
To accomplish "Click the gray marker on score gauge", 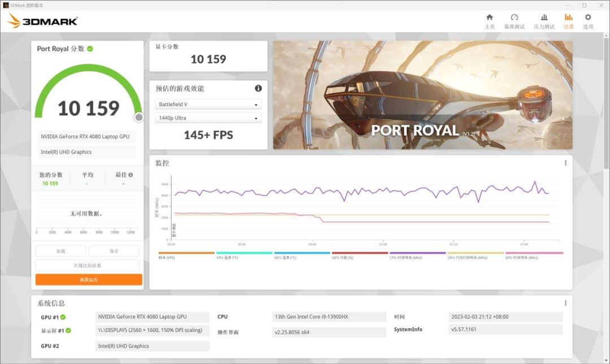I will [x=139, y=117].
